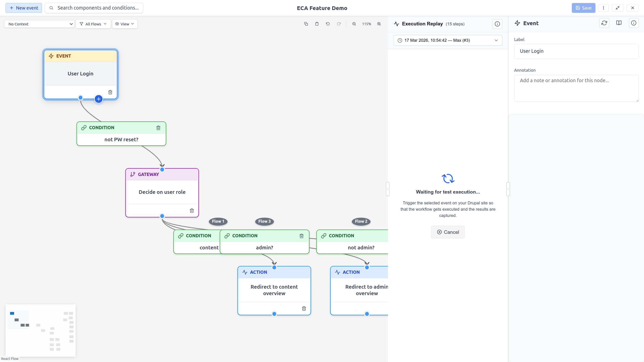Zoom in the canvas with the plus magnifier
This screenshot has height=362, width=644.
coord(379,24)
